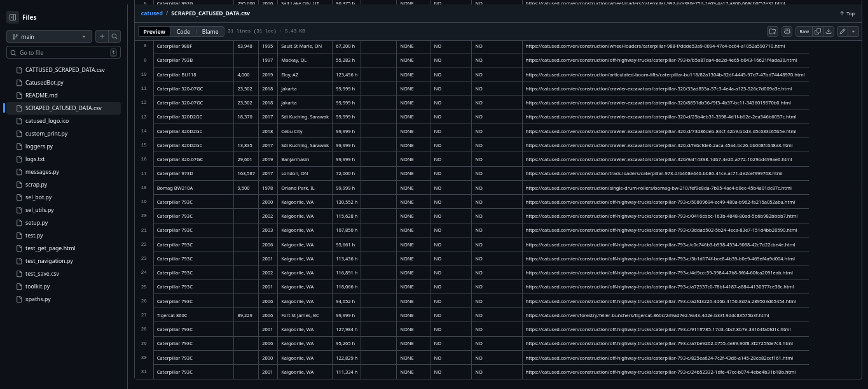868x389 pixels.
Task: Open README.md from the file tree
Action: coord(41,95)
